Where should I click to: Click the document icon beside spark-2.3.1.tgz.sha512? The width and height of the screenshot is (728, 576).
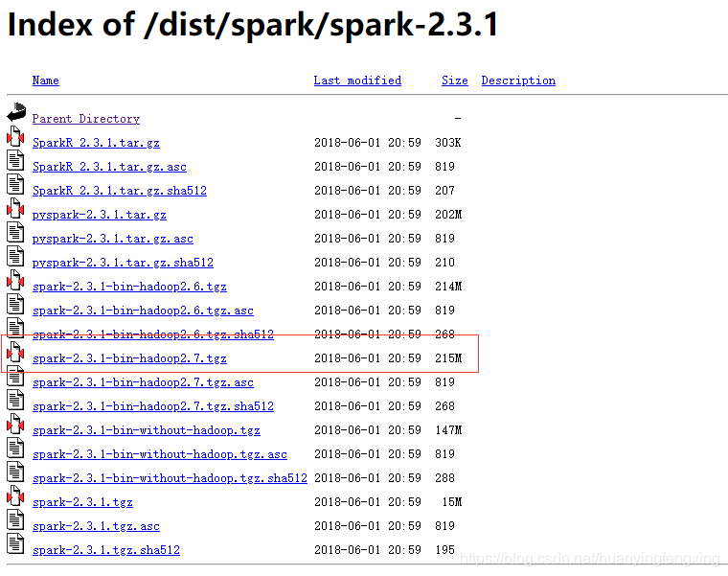tap(15, 544)
